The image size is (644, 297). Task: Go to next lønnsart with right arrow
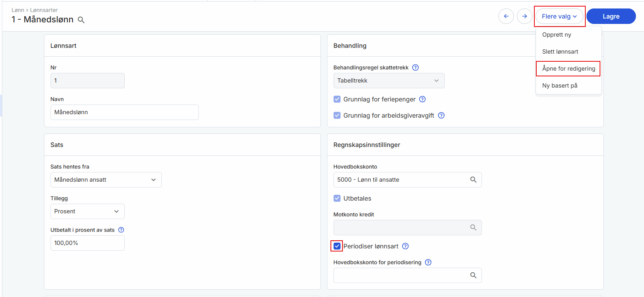click(524, 16)
